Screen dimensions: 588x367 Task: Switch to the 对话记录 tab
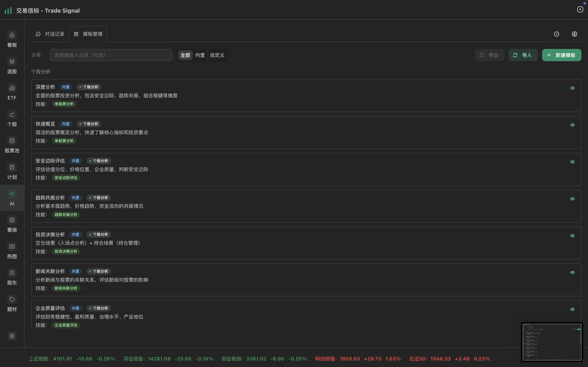coord(50,34)
